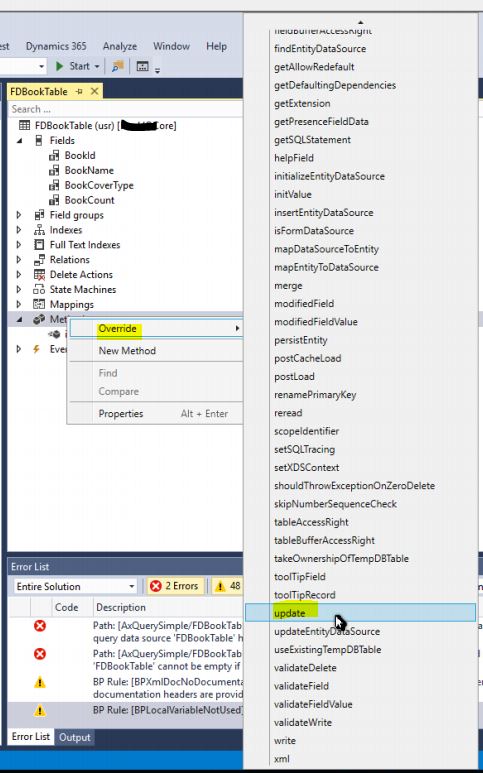Click the pin icon on FDBookTable tab
The width and height of the screenshot is (483, 773).
click(x=79, y=92)
